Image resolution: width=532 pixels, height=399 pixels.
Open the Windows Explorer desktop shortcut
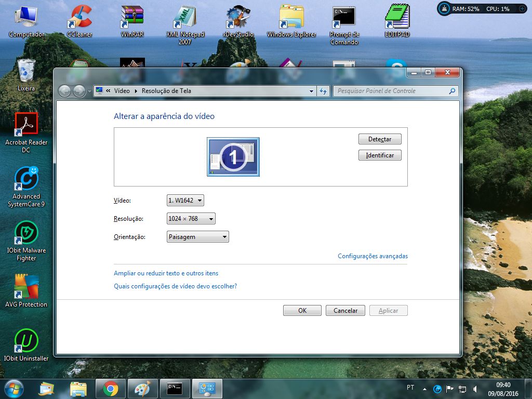click(x=291, y=21)
